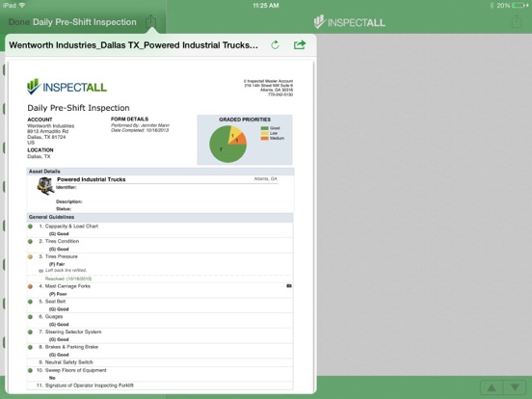Tap the Daily Pre-Shift Inspection toolbar title
532x399 pixels.
85,22
